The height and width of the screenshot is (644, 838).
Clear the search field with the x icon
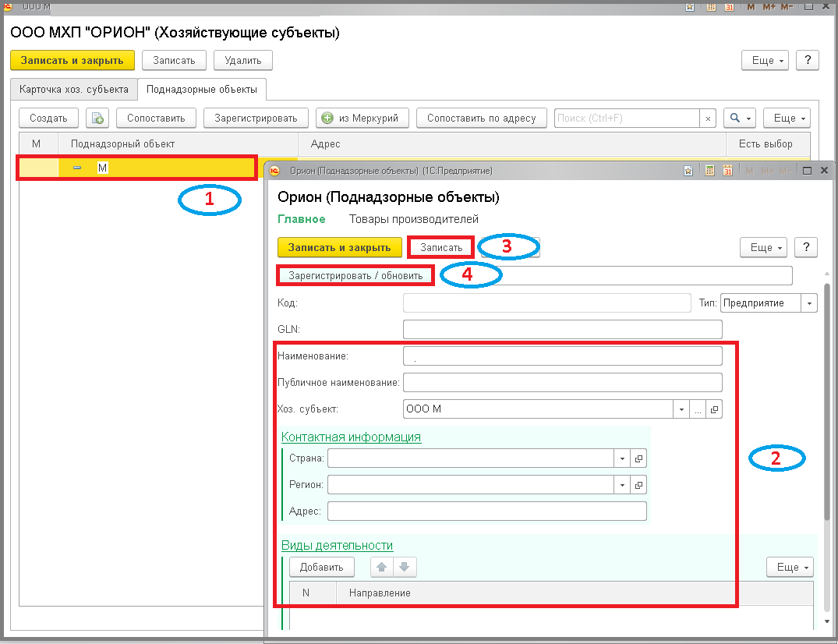pyautogui.click(x=708, y=119)
